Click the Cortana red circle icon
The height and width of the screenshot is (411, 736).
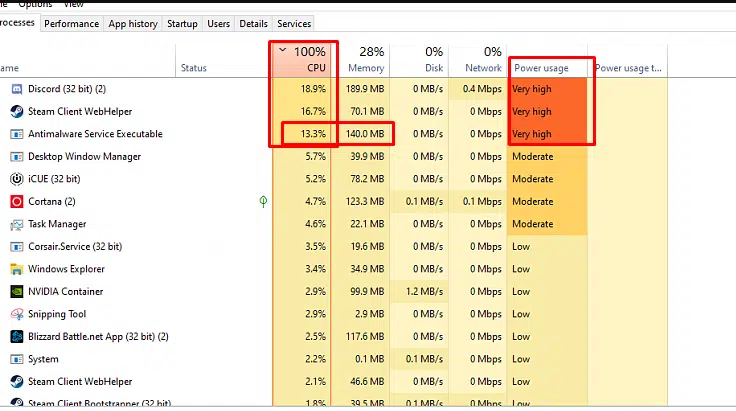click(16, 202)
